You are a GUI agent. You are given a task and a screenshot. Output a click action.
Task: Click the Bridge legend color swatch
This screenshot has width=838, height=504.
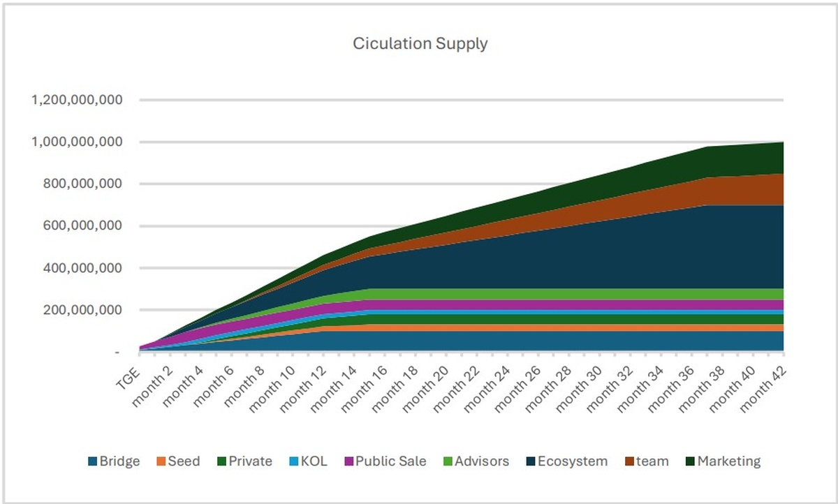coord(92,461)
